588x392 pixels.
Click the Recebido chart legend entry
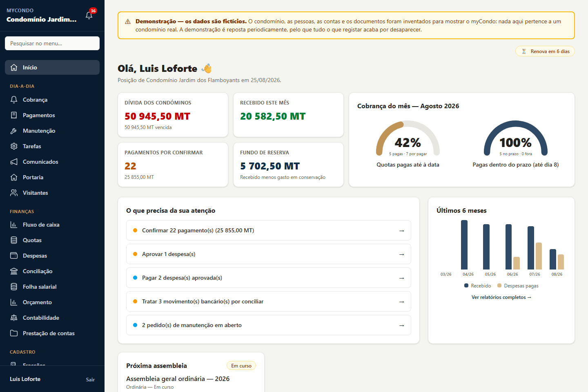(477, 286)
